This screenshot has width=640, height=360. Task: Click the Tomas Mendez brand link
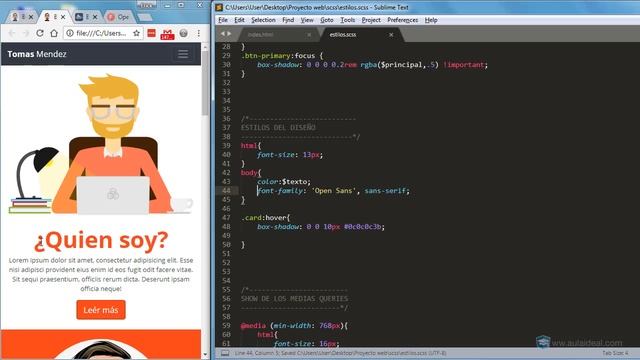tap(37, 54)
